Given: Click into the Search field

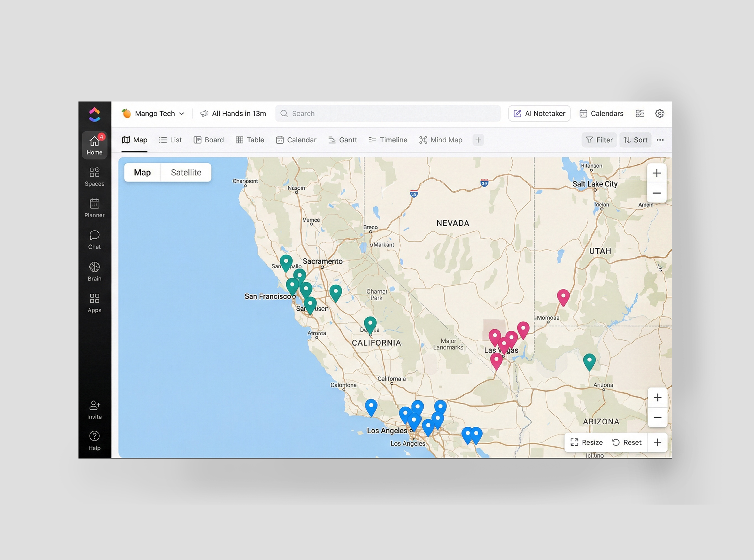Looking at the screenshot, I should tap(387, 113).
